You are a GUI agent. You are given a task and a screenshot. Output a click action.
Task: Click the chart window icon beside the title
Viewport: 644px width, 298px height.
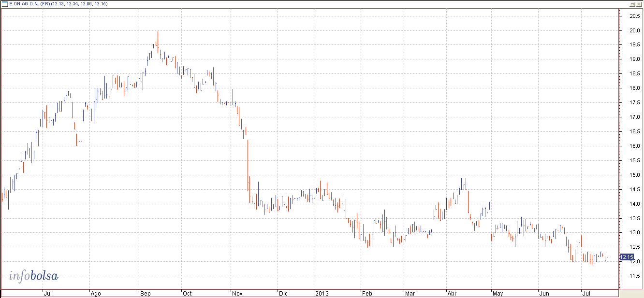[4, 3]
